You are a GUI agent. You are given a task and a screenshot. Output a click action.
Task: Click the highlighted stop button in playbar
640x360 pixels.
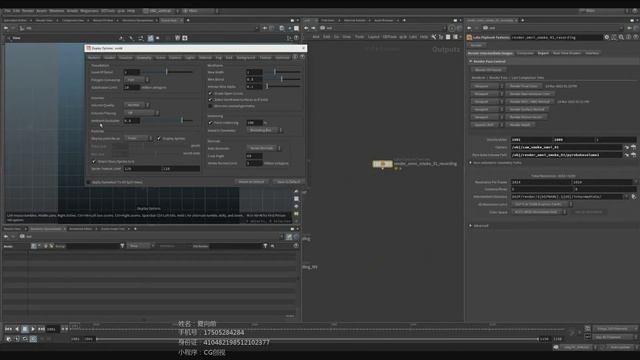pyautogui.click(x=25, y=329)
